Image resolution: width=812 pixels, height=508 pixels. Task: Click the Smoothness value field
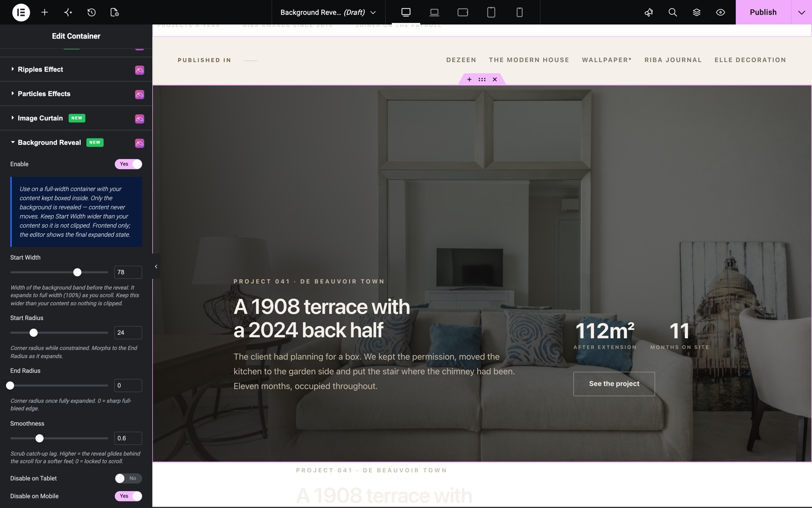[128, 438]
